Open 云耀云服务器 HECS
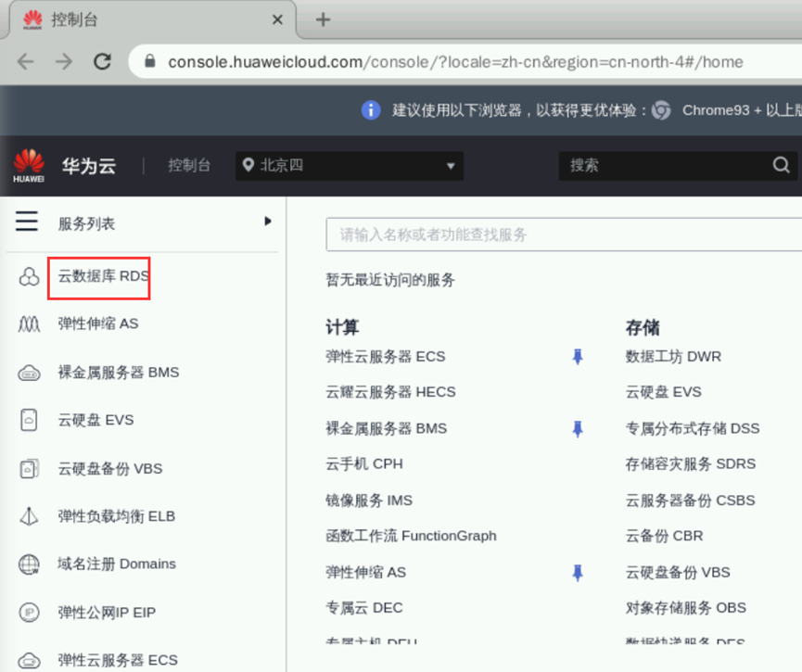The image size is (802, 672). point(390,392)
